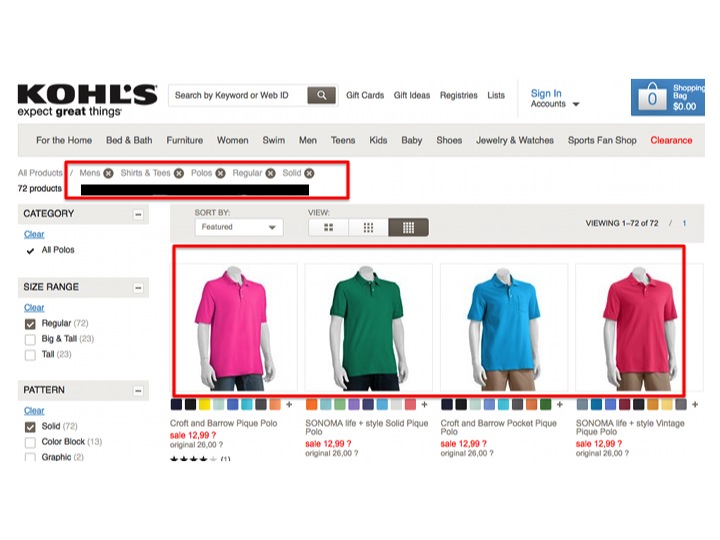Screen dimensions: 720x540
Task: Show more colors for Croft and Barrow Pique Polo
Action: [x=289, y=405]
